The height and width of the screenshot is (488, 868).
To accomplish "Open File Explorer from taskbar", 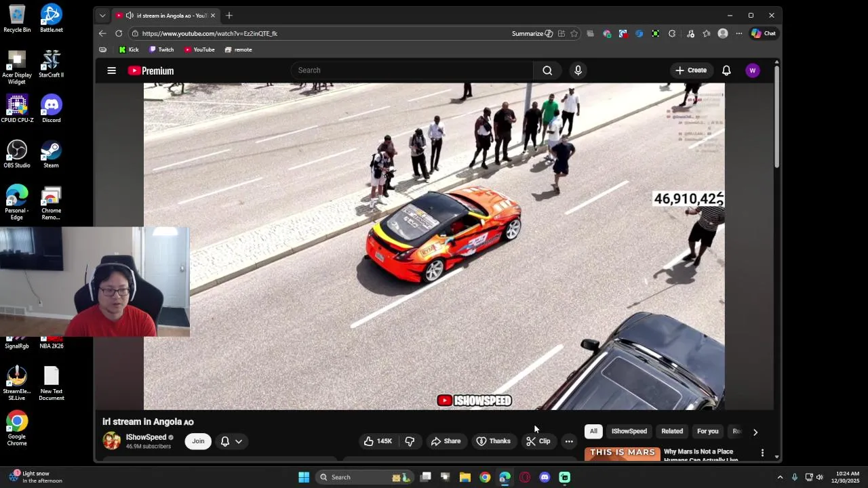I will coord(465,477).
